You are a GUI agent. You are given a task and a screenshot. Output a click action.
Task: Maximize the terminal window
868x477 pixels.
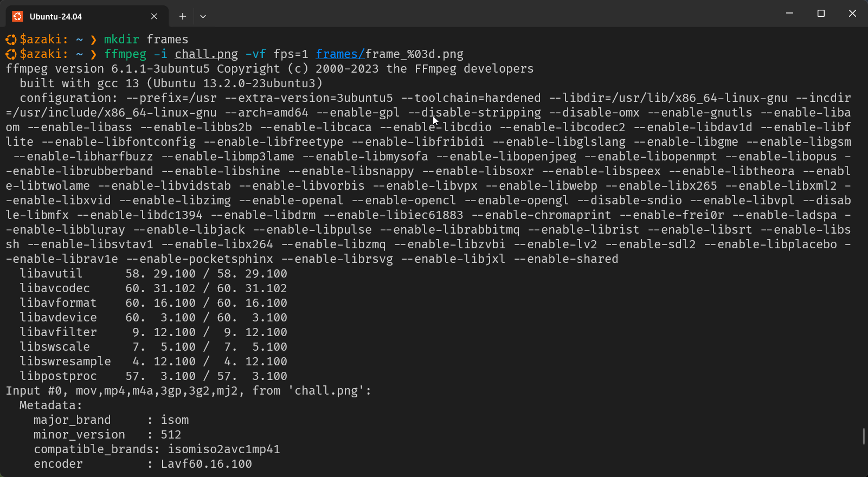tap(821, 13)
